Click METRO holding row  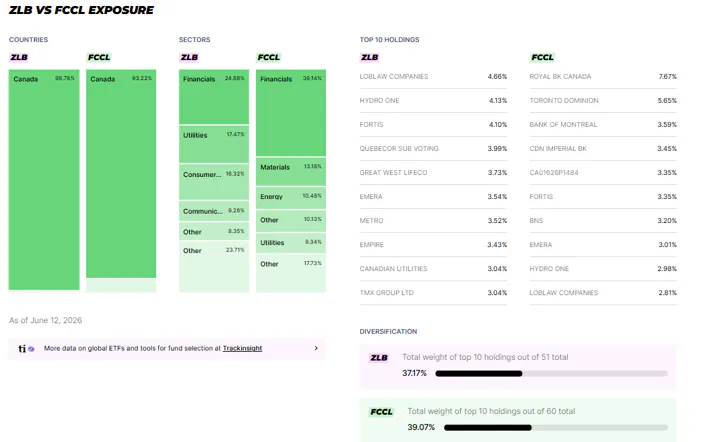(x=433, y=221)
